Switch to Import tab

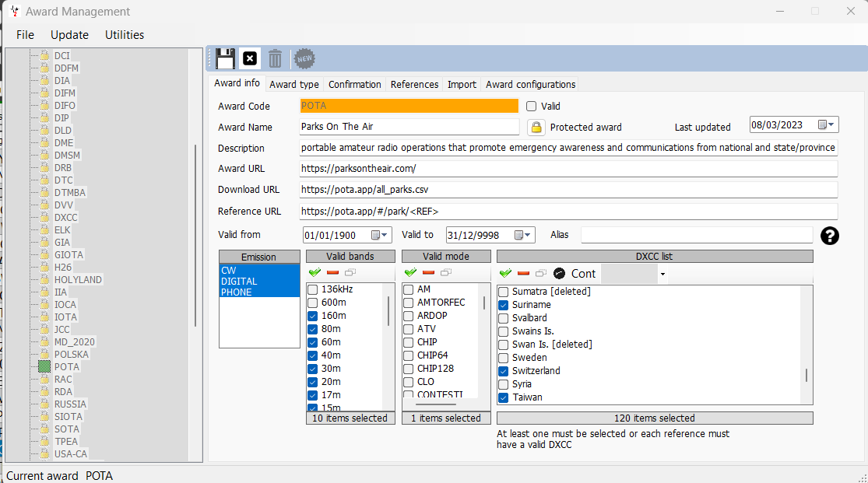(462, 85)
